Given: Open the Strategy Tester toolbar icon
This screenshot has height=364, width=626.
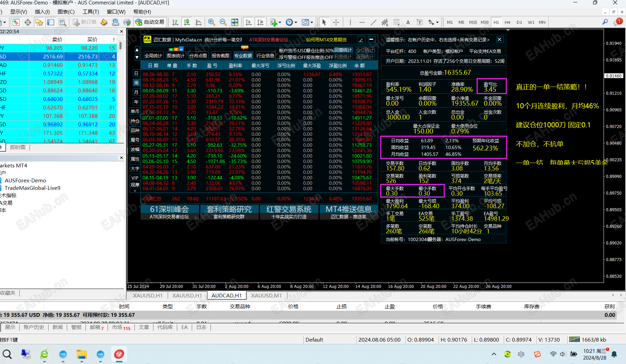Looking at the screenshot, I should coord(62,22).
